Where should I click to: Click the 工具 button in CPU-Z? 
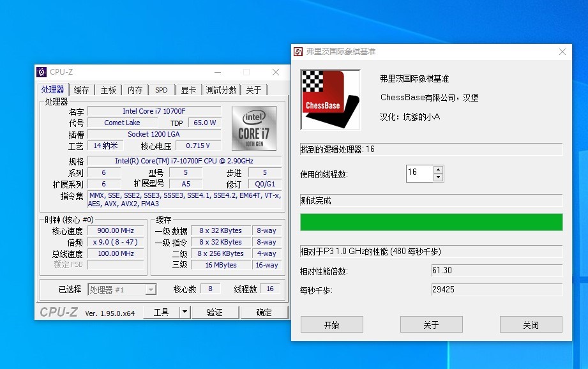(x=162, y=312)
